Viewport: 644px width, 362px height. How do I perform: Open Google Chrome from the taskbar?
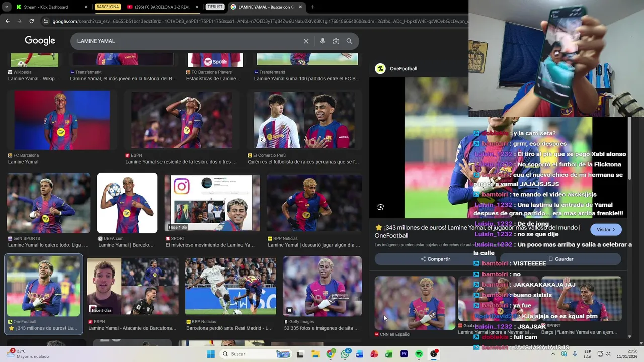[330, 354]
